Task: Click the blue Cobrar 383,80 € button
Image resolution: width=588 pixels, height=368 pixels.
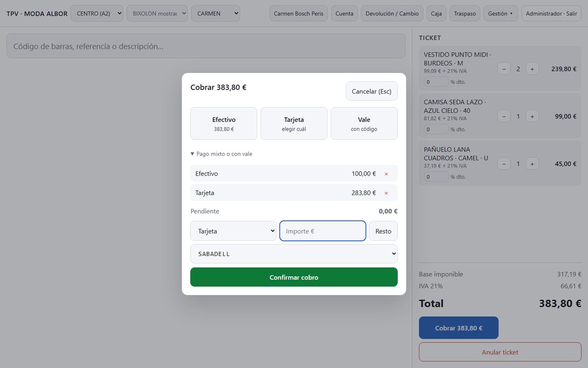Action: click(459, 328)
